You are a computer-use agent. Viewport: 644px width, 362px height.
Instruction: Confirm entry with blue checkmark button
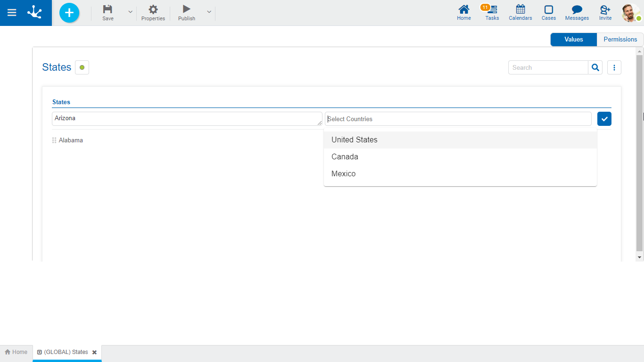coord(604,119)
